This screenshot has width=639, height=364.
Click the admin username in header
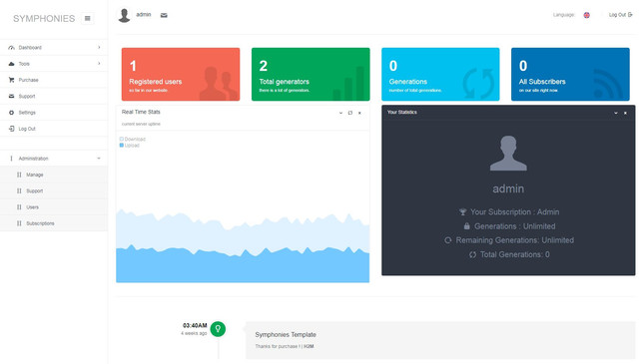click(x=144, y=14)
